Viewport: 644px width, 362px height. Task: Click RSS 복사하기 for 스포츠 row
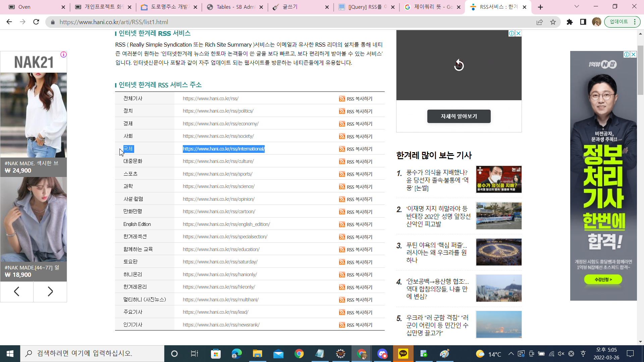coord(356,174)
